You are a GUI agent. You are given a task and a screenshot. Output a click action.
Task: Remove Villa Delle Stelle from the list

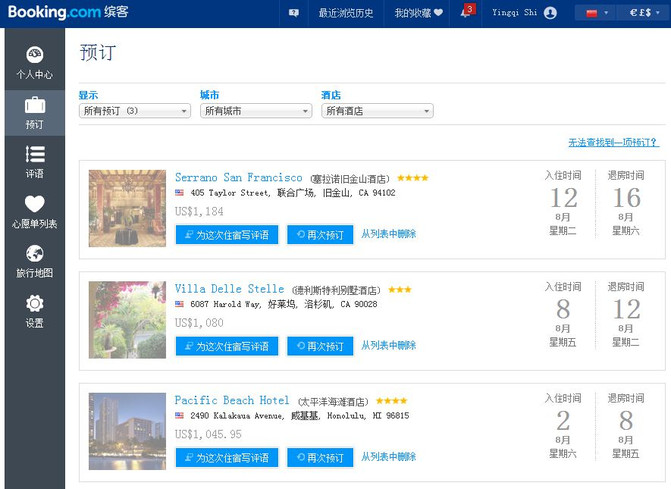(388, 345)
